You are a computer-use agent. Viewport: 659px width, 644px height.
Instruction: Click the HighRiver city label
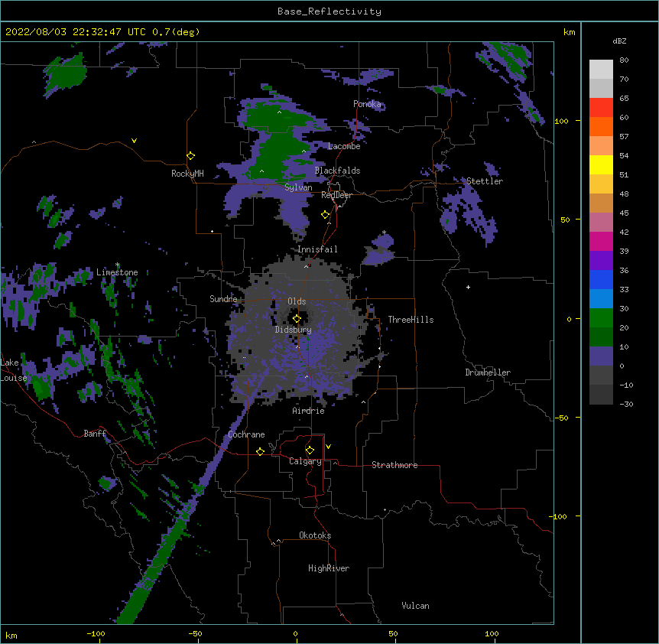click(329, 568)
